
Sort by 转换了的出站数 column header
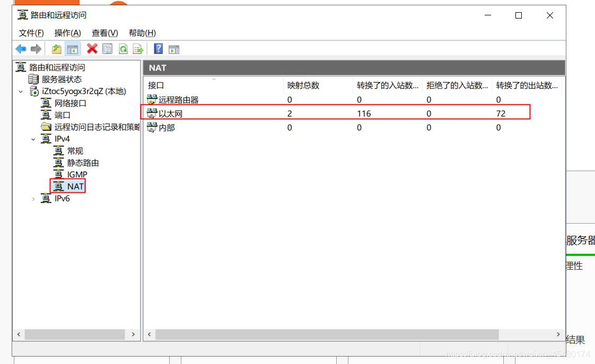click(x=527, y=85)
